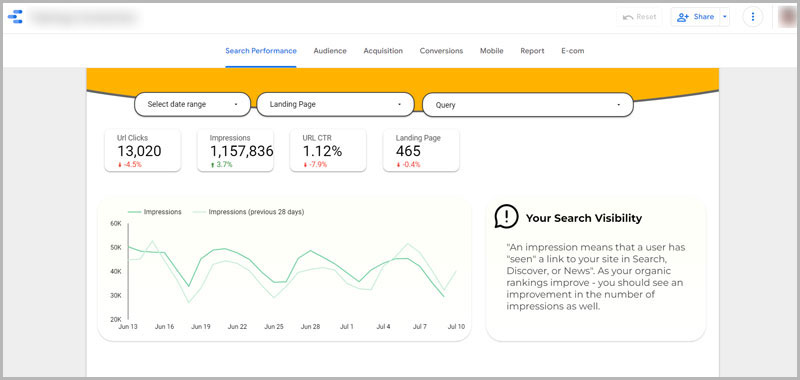Open the Select date range dropdown
Image resolution: width=800 pixels, height=380 pixels.
192,104
